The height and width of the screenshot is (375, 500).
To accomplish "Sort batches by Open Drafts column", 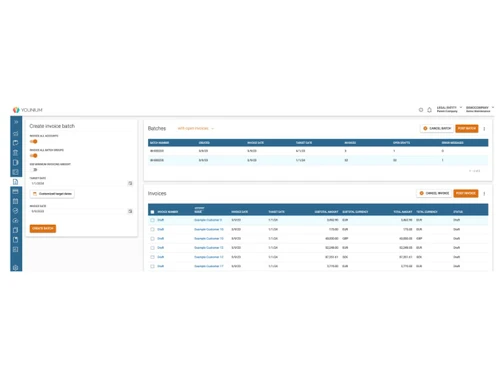I will (x=401, y=143).
